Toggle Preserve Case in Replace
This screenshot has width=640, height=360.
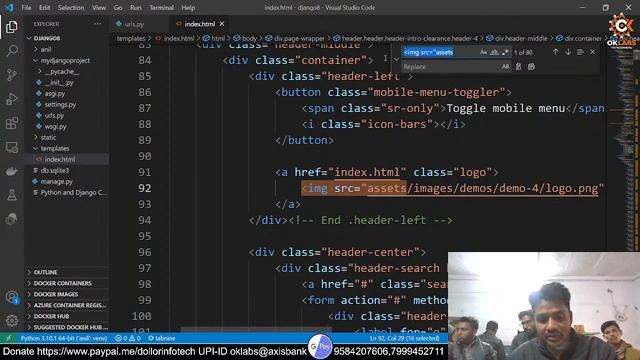tap(505, 67)
